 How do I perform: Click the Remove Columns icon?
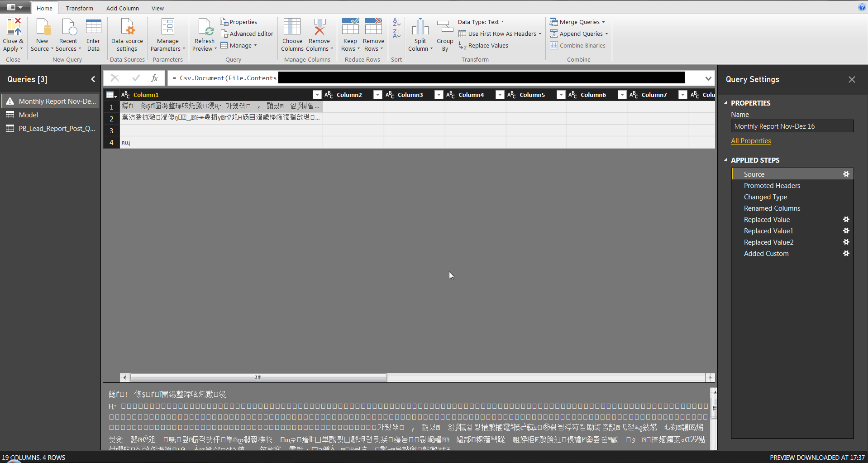(x=319, y=27)
